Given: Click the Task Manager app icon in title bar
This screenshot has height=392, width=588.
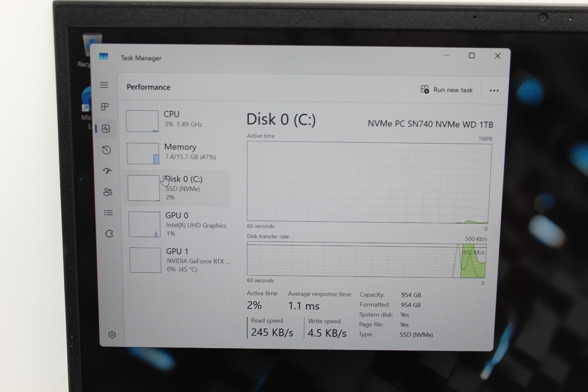Looking at the screenshot, I should (x=104, y=56).
